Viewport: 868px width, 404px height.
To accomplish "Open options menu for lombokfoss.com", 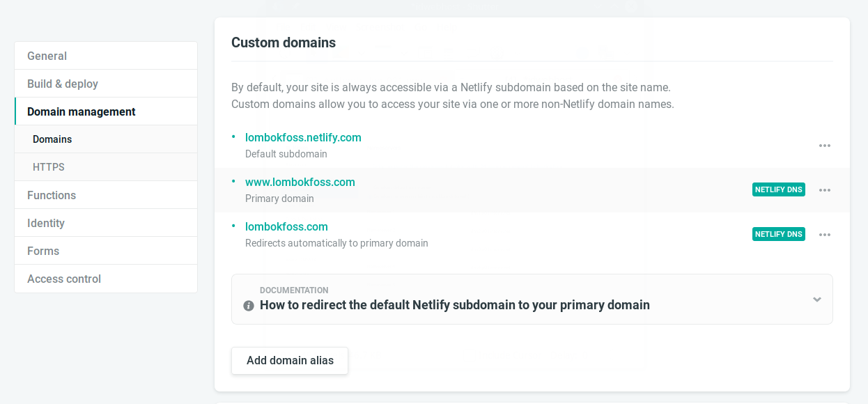I will 825,235.
